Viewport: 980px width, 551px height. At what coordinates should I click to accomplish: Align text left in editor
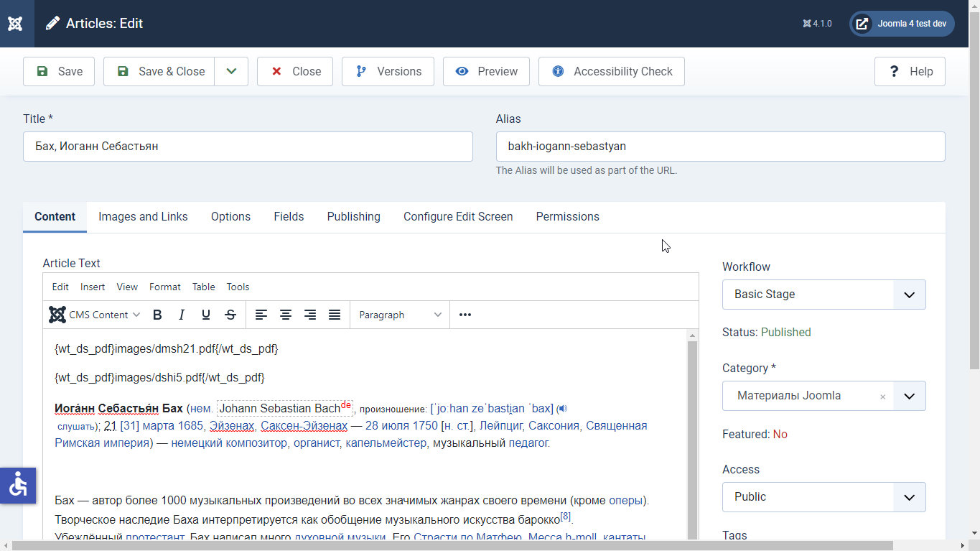(261, 315)
